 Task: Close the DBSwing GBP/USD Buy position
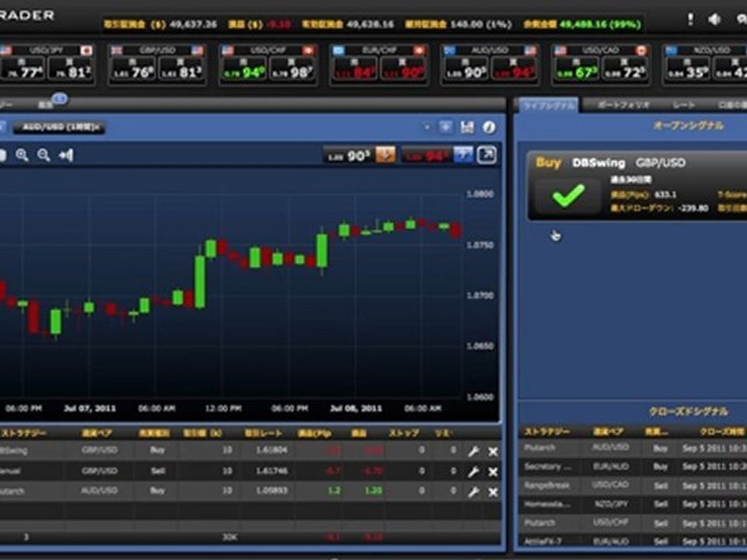(493, 451)
